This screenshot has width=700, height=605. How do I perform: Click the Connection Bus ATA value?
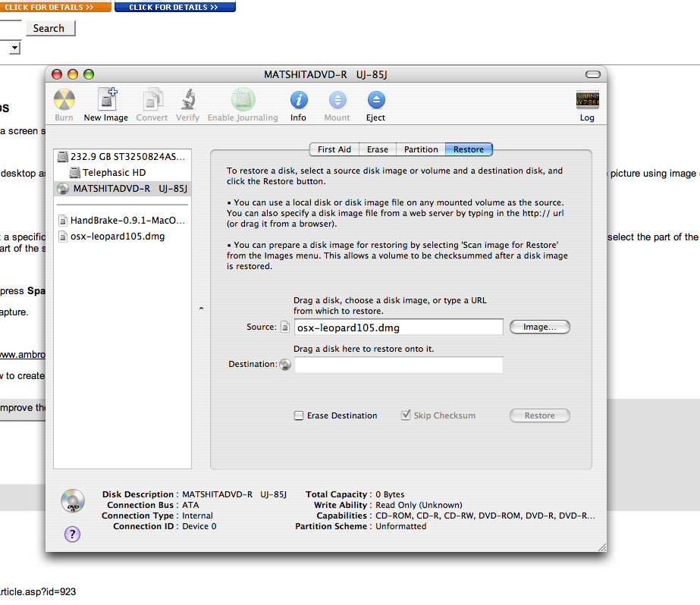tap(190, 505)
